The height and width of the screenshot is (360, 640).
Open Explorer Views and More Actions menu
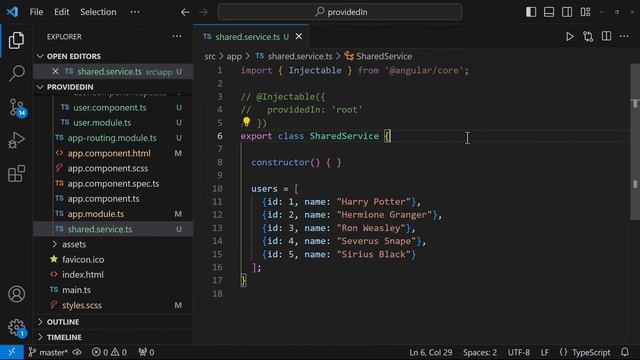pyautogui.click(x=177, y=36)
